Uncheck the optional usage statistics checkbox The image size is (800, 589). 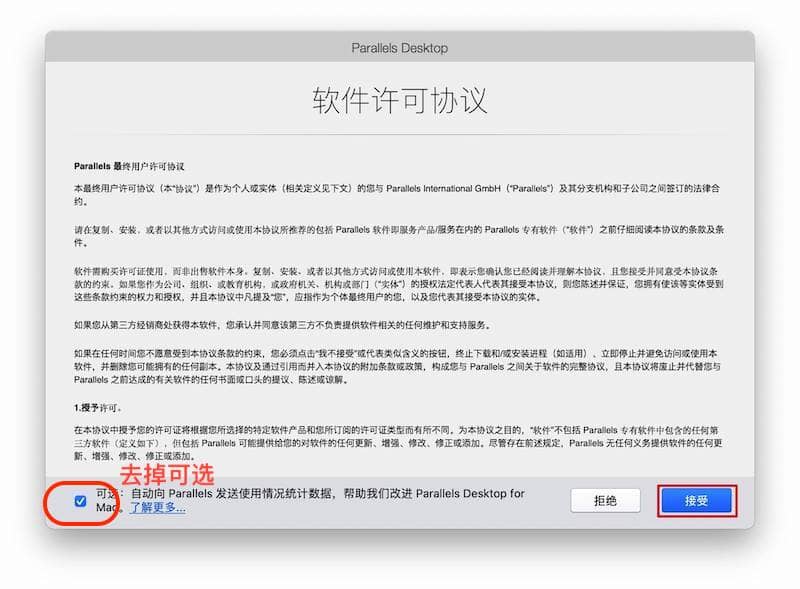pyautogui.click(x=80, y=501)
